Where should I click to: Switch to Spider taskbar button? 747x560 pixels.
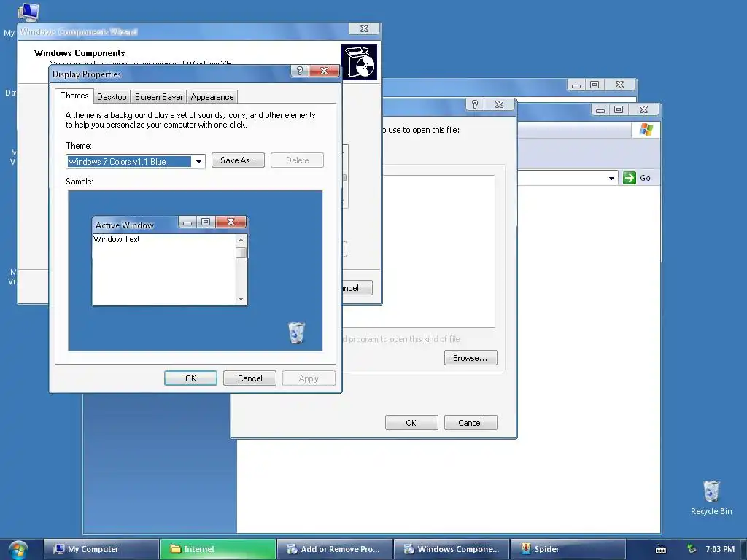pos(568,549)
